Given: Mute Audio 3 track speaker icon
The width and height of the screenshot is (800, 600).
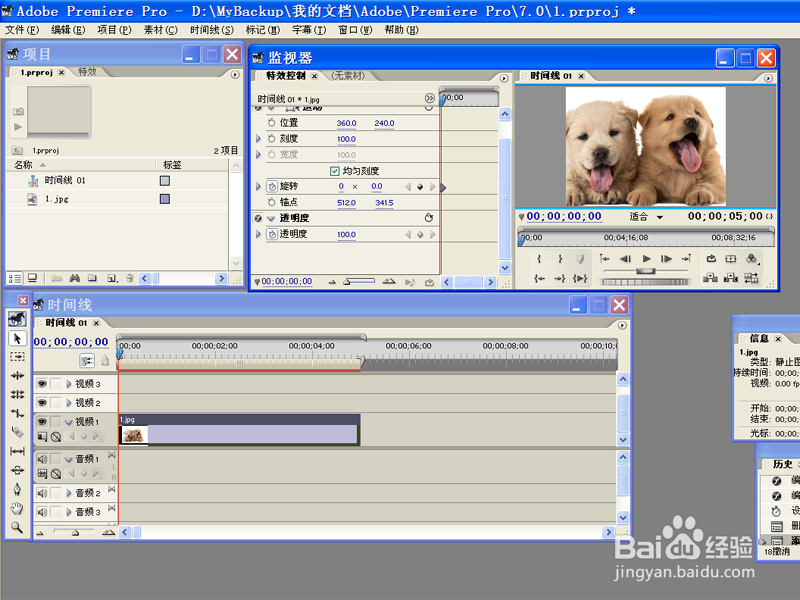Looking at the screenshot, I should pos(42,512).
